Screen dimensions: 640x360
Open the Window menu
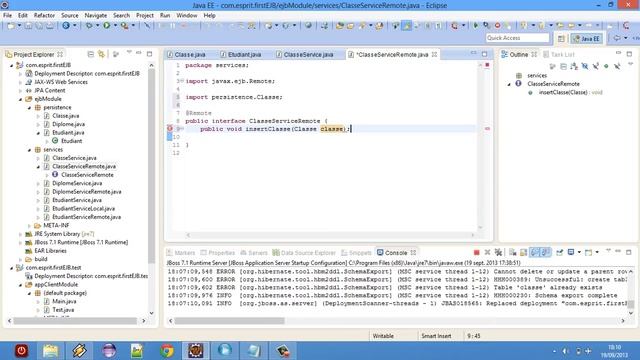click(187, 15)
